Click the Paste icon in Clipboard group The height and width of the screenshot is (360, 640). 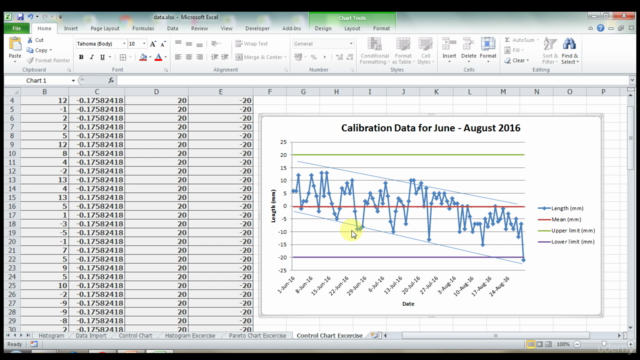click(x=15, y=44)
